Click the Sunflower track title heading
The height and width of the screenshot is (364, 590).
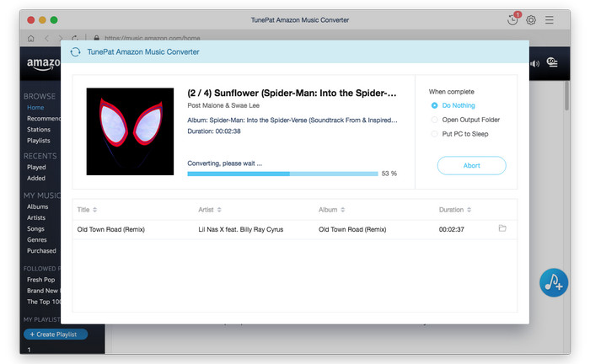[292, 93]
